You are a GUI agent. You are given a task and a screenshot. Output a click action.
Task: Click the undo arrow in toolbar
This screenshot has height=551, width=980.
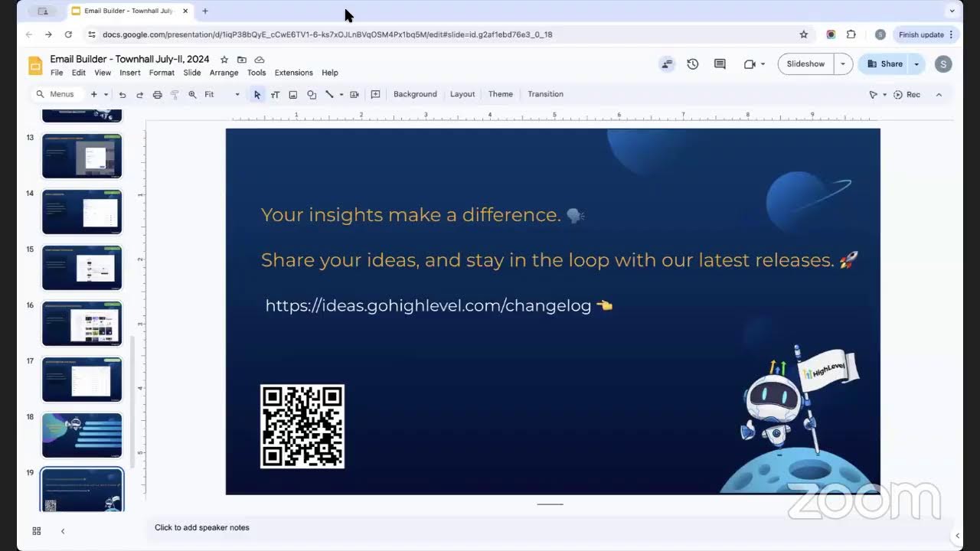[122, 95]
